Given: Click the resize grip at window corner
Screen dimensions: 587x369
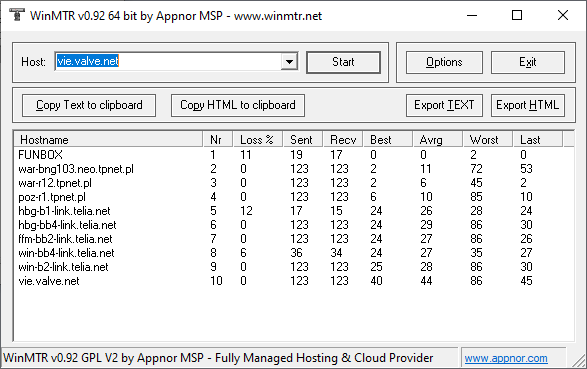Looking at the screenshot, I should tap(580, 361).
